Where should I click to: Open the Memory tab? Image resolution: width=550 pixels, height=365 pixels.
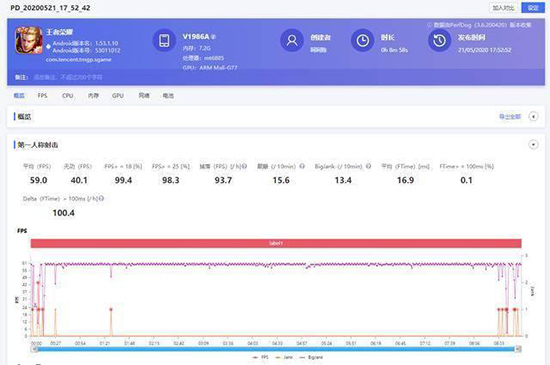click(93, 95)
